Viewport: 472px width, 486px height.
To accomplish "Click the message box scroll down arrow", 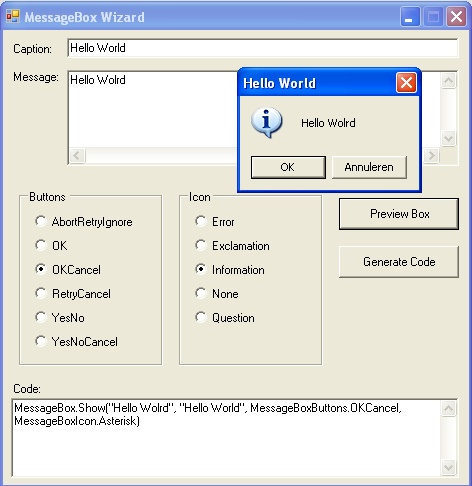I will coord(448,138).
